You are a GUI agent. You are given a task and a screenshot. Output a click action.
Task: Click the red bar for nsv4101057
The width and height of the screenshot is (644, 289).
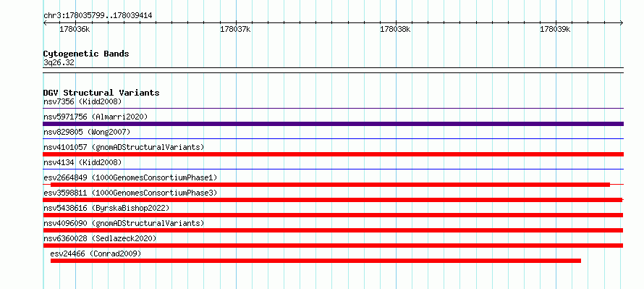pyautogui.click(x=333, y=154)
